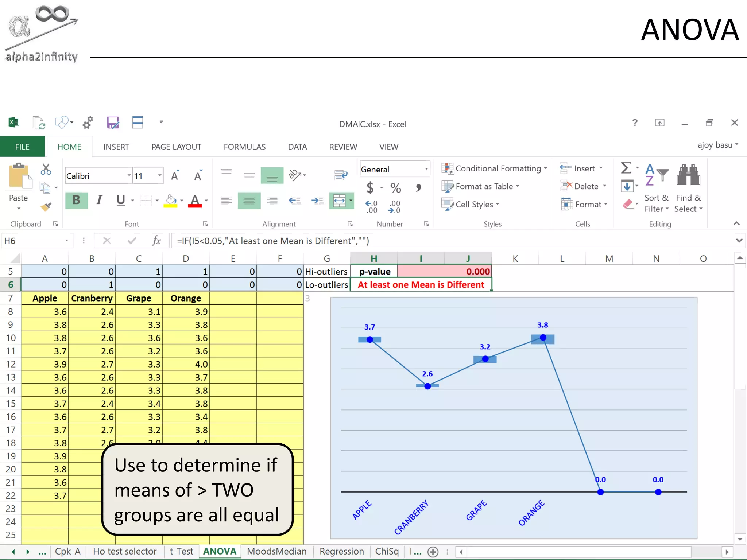Click the formula bar input field

point(452,241)
